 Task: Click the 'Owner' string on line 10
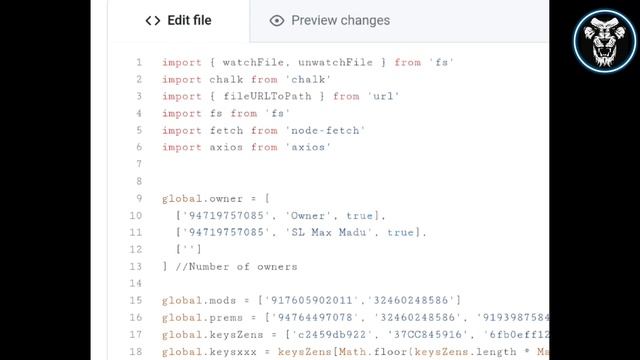point(308,216)
